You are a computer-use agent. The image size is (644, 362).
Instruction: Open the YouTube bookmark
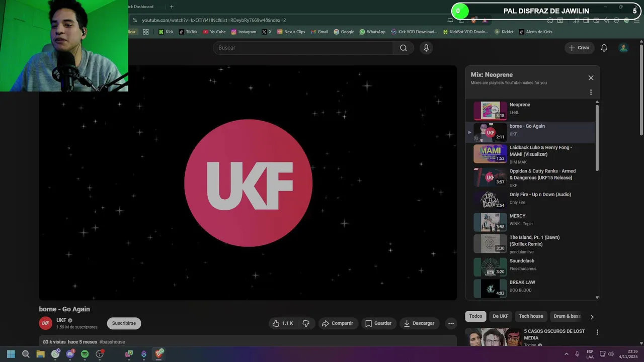pos(214,32)
